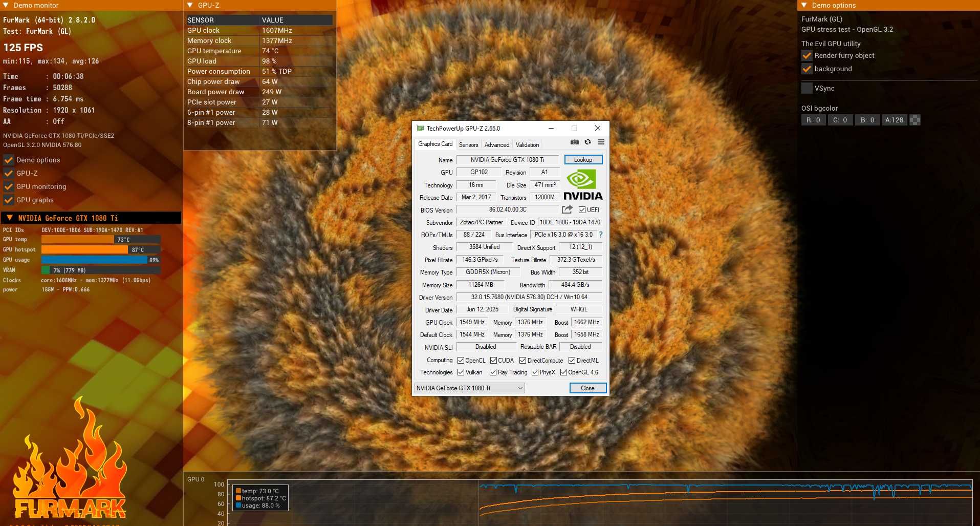The width and height of the screenshot is (980, 526).
Task: Toggle the Demo options checkbox
Action: pyautogui.click(x=9, y=160)
